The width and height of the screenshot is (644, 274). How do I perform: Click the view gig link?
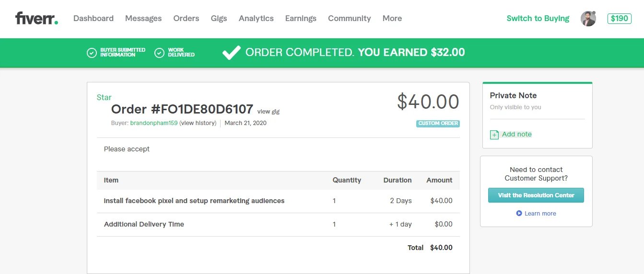pos(268,112)
